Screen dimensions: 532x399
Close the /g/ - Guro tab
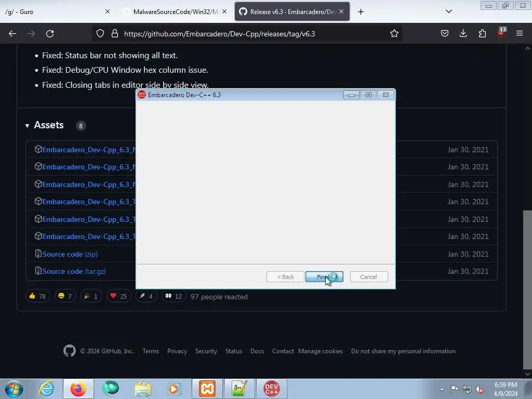tap(108, 12)
